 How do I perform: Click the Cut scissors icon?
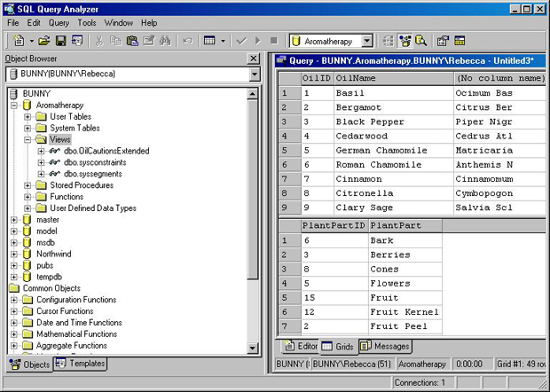pos(99,41)
